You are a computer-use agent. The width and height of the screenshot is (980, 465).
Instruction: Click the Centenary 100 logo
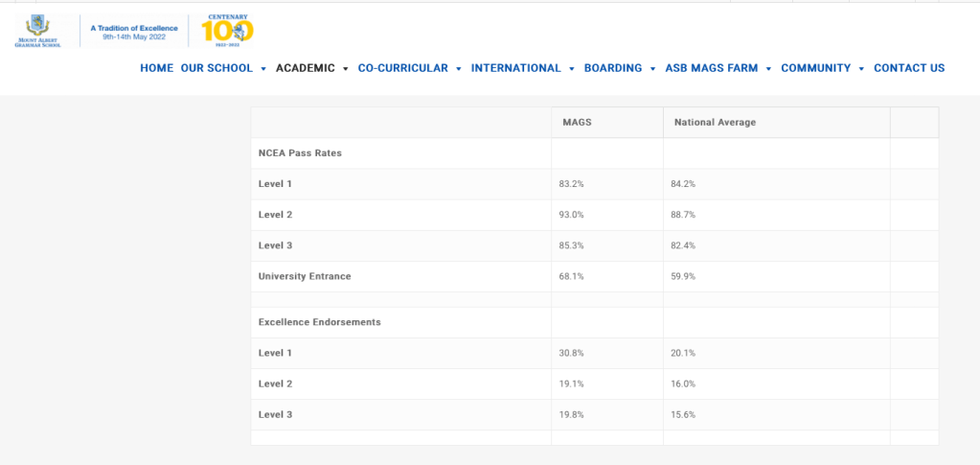[x=227, y=31]
